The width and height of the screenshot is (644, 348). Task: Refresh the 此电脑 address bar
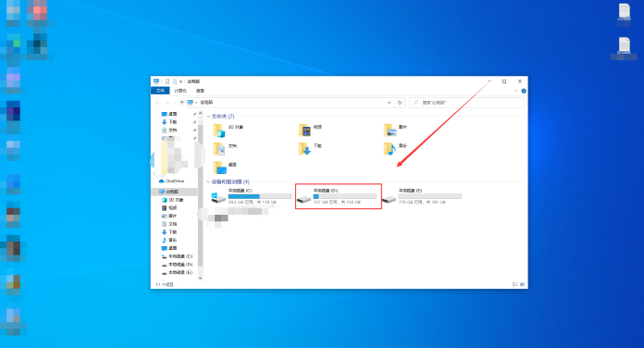pyautogui.click(x=400, y=103)
